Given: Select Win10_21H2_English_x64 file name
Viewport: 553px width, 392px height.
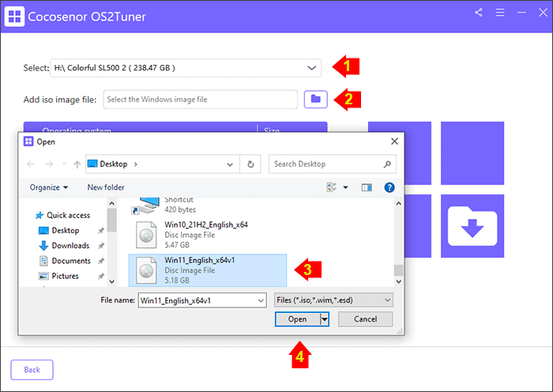Looking at the screenshot, I should [x=206, y=224].
